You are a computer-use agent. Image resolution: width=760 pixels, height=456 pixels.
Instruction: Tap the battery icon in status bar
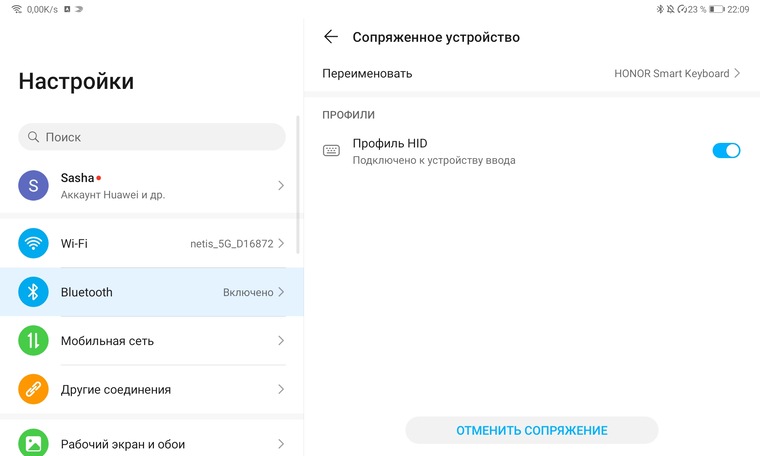(x=717, y=9)
